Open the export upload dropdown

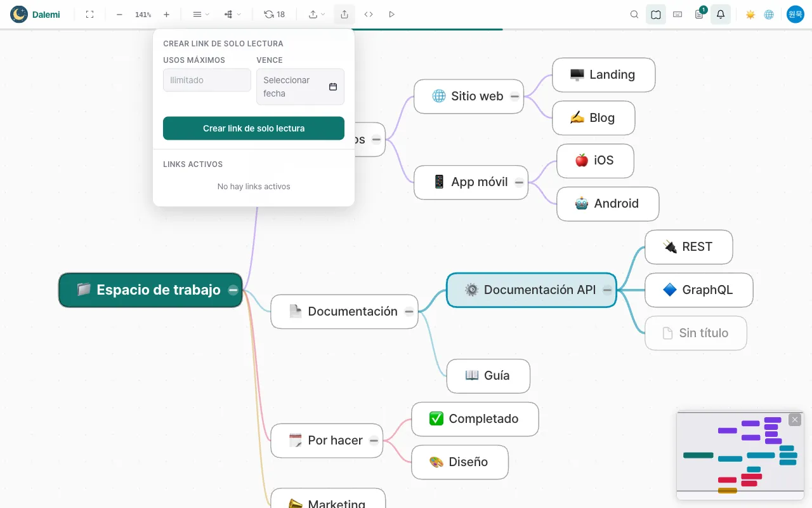317,14
